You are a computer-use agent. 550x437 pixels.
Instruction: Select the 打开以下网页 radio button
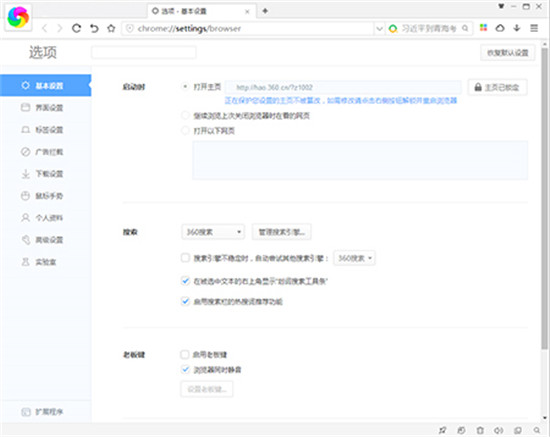tap(185, 130)
